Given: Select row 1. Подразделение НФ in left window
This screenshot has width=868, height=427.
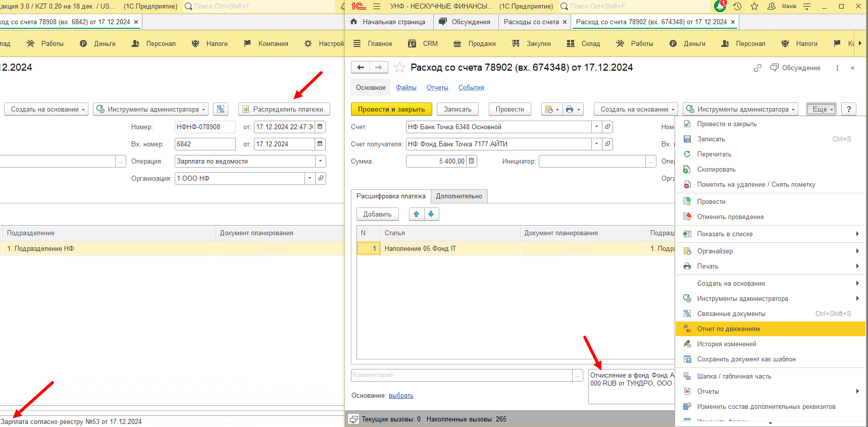Looking at the screenshot, I should coord(108,248).
